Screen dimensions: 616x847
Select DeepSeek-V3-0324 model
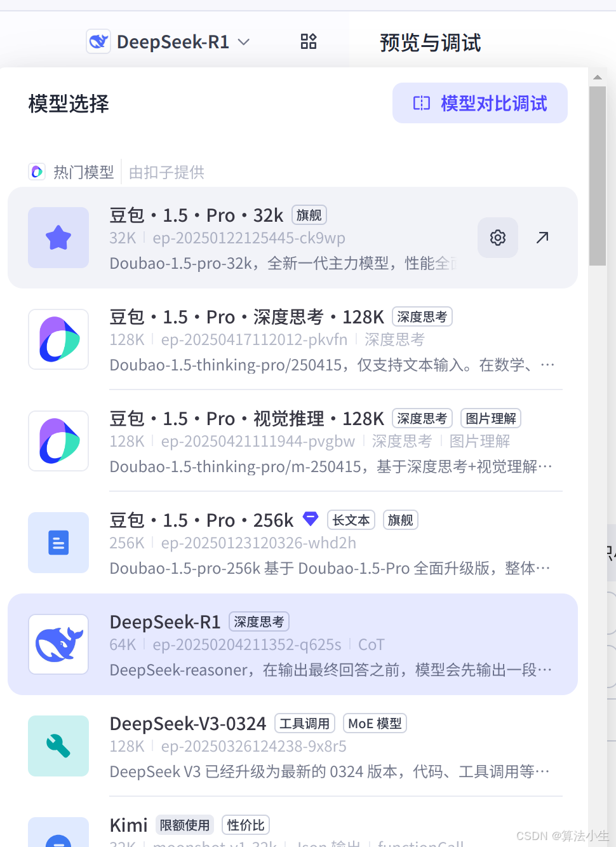pos(293,746)
